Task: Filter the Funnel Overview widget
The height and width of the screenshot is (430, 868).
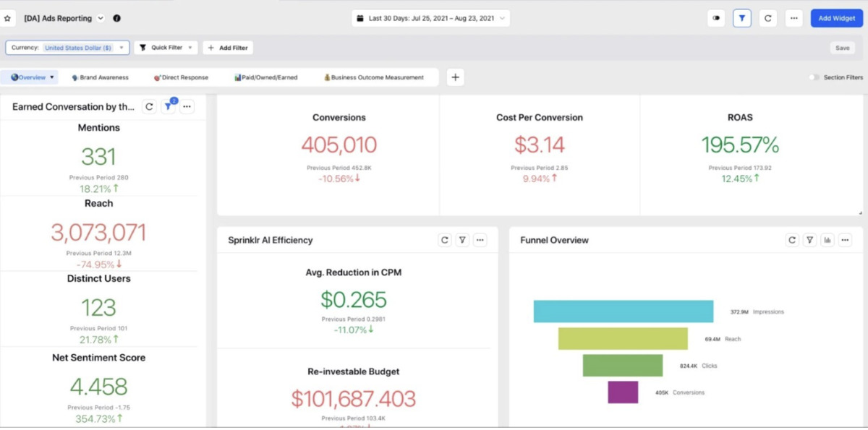Action: (x=810, y=240)
